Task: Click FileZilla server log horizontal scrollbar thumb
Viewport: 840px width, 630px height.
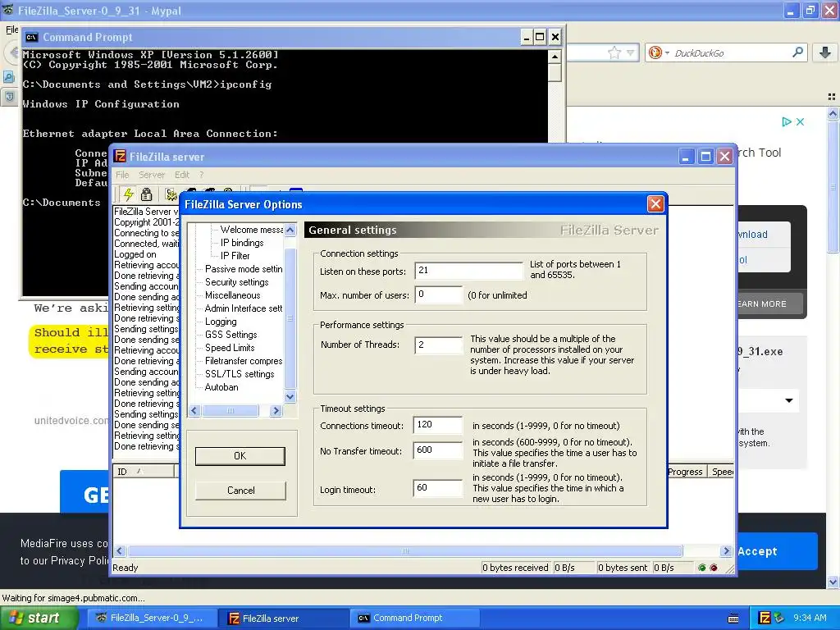Action: (405, 550)
